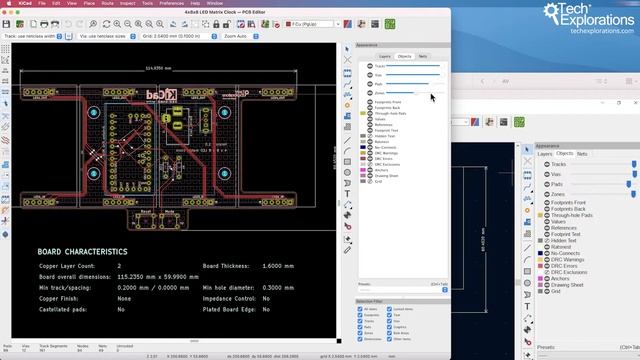
Task: Click the Find magnifier icon in the toolbar
Action: tap(93, 24)
